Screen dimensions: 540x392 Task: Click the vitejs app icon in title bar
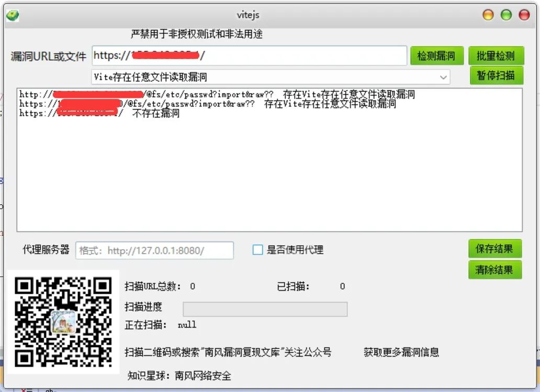pyautogui.click(x=13, y=16)
